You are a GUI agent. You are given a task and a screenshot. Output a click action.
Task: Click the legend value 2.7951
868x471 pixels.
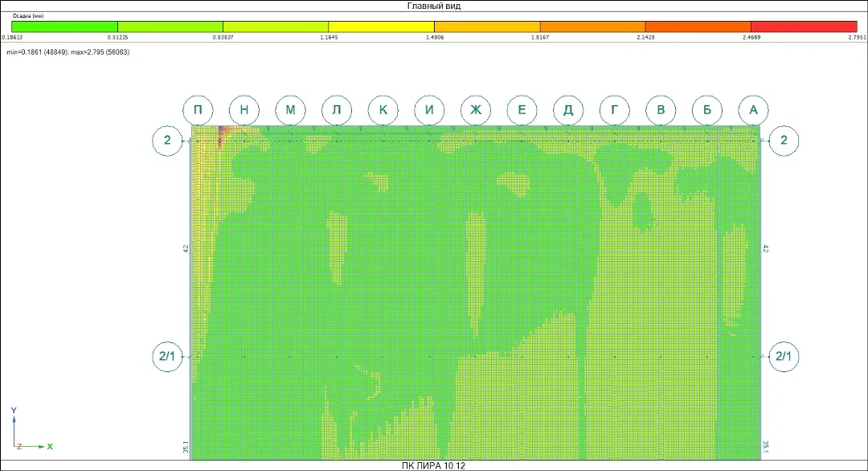coord(857,37)
